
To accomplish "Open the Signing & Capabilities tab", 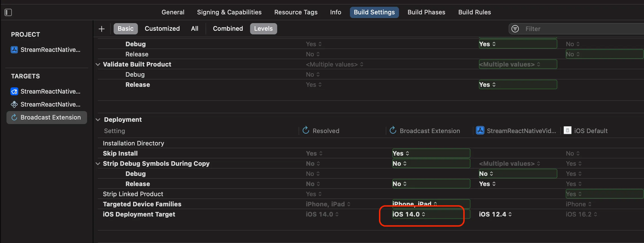I will pyautogui.click(x=229, y=12).
